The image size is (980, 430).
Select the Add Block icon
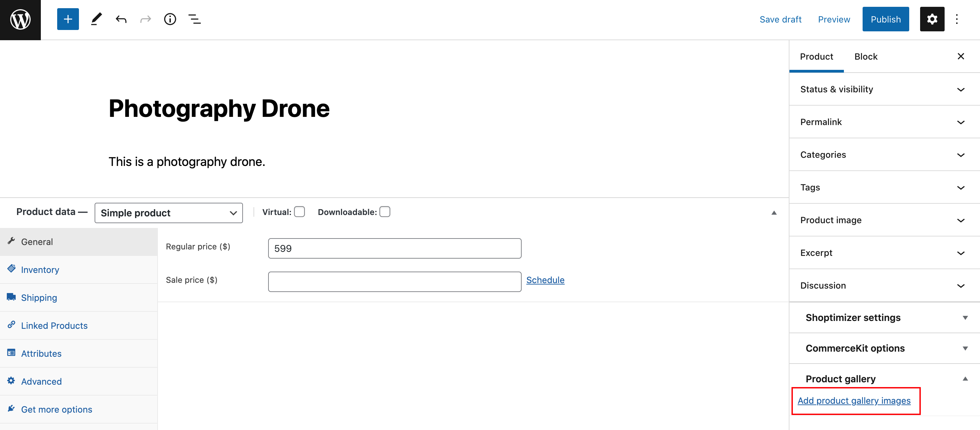click(67, 18)
